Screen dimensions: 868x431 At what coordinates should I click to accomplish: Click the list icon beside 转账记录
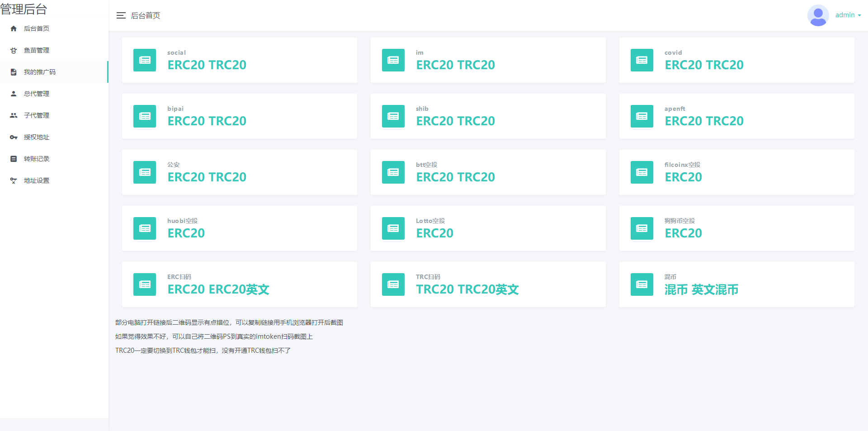(14, 159)
